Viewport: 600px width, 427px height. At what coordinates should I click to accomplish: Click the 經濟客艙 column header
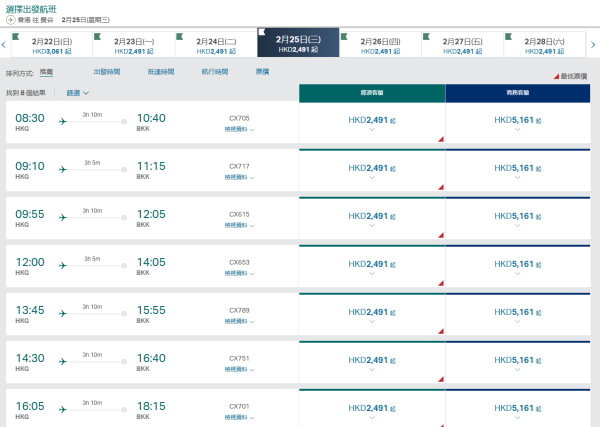click(x=371, y=92)
